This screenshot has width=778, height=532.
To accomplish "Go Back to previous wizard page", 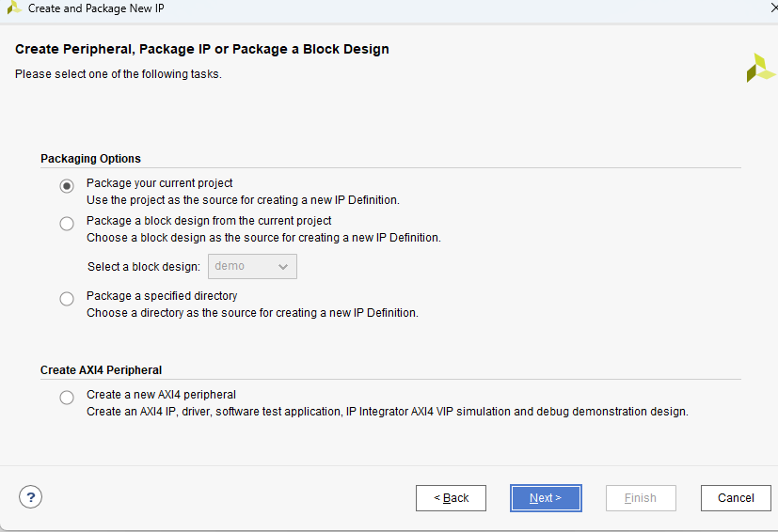I will tap(451, 498).
